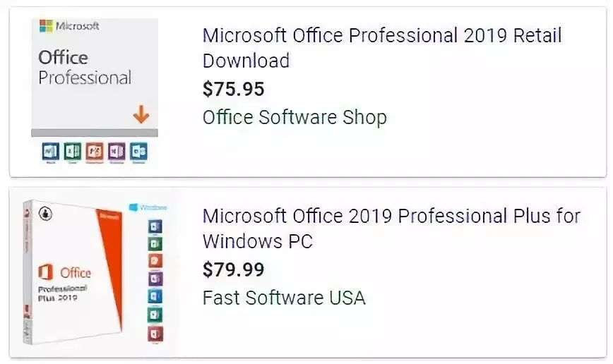Click the Windows logo on the second product image

coord(134,208)
